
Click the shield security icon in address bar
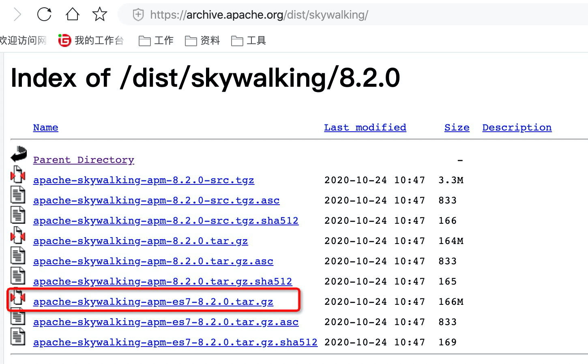pos(138,15)
